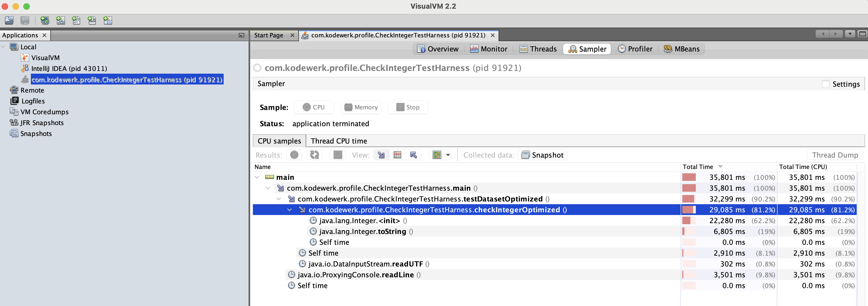Open the results filter dropdown arrow
The height and width of the screenshot is (306, 868).
(x=448, y=155)
